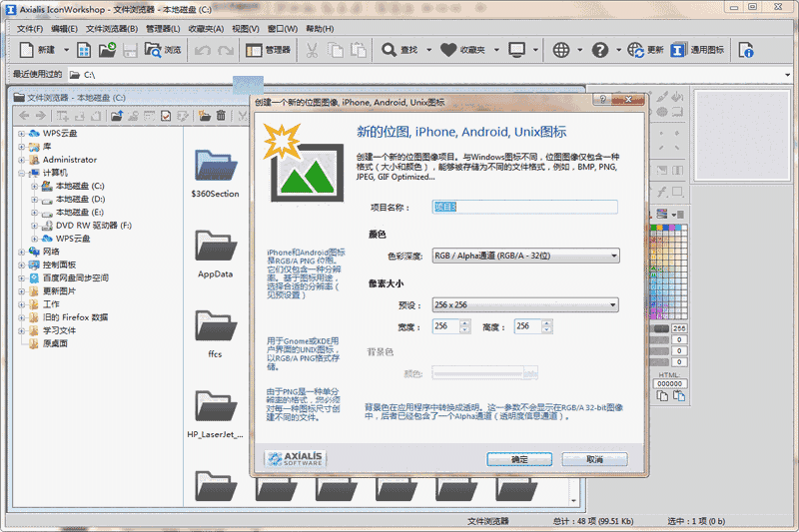This screenshot has width=799, height=532.
Task: Open the New (新建) button dropdown arrow
Action: click(x=66, y=50)
